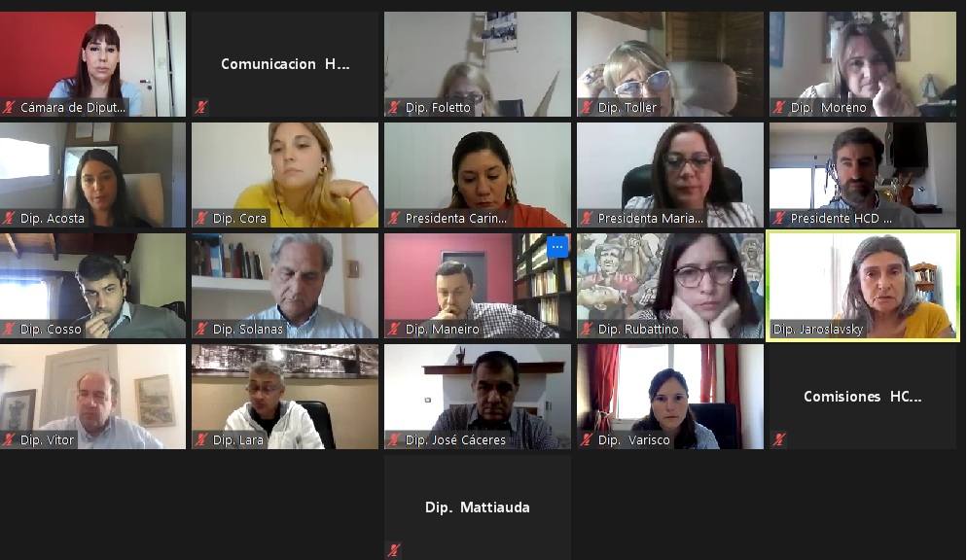This screenshot has width=967, height=560.
Task: Select the Presidente HCD video tile
Action: pyautogui.click(x=863, y=175)
